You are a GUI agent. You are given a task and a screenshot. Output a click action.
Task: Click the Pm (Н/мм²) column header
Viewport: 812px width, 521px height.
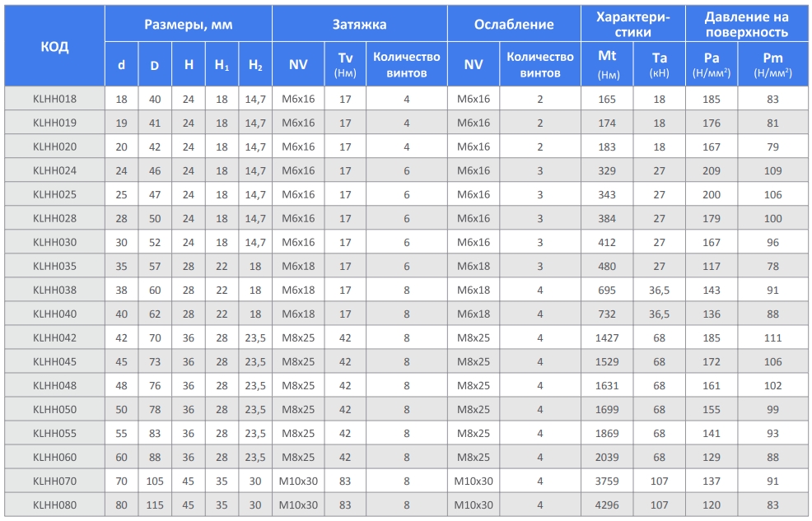tap(772, 65)
